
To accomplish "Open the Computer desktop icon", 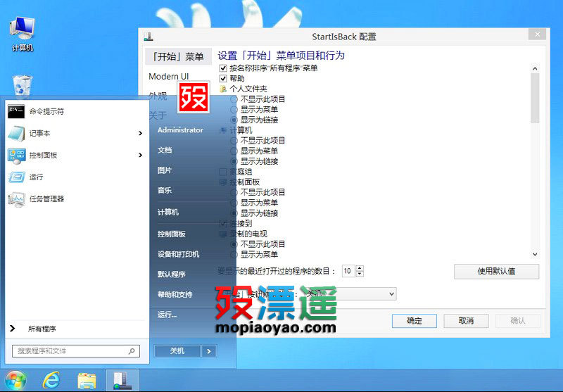I will [23, 34].
